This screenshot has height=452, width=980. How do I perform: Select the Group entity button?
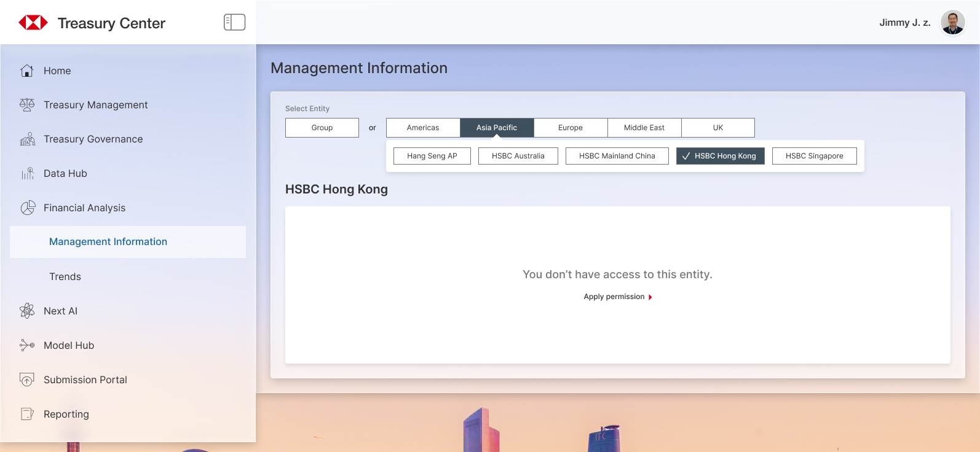pos(322,128)
